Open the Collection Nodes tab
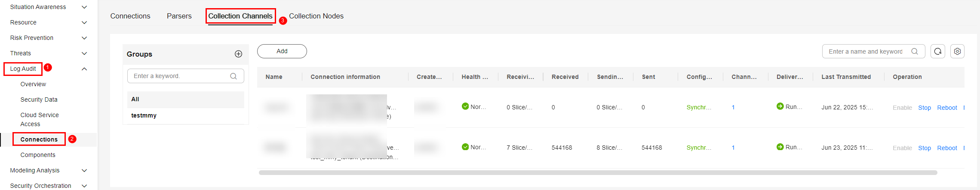This screenshot has width=980, height=190. point(316,16)
